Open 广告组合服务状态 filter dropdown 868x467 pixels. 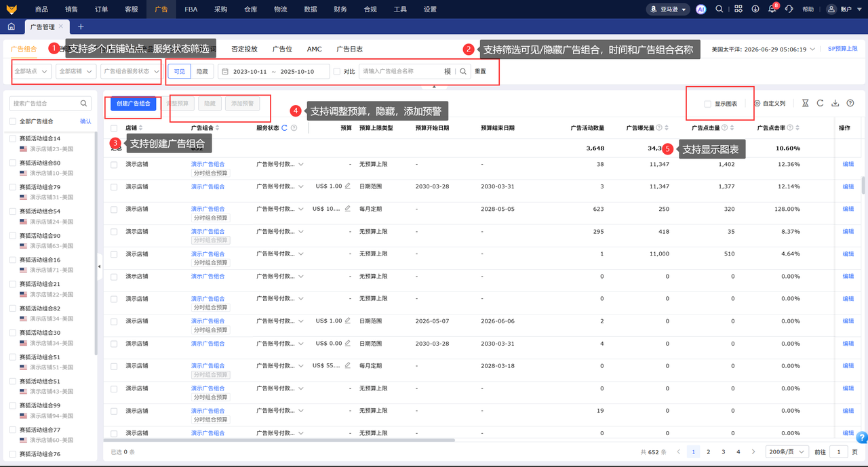pyautogui.click(x=131, y=71)
